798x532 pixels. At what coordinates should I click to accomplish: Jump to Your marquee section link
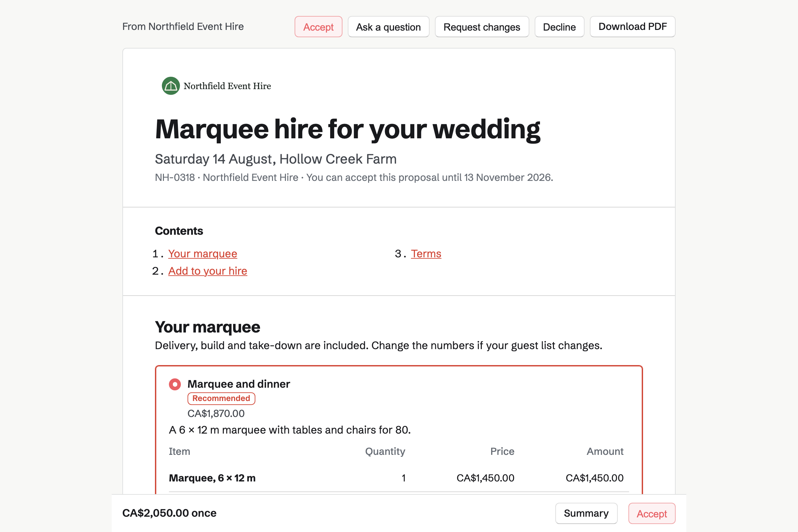(202, 254)
